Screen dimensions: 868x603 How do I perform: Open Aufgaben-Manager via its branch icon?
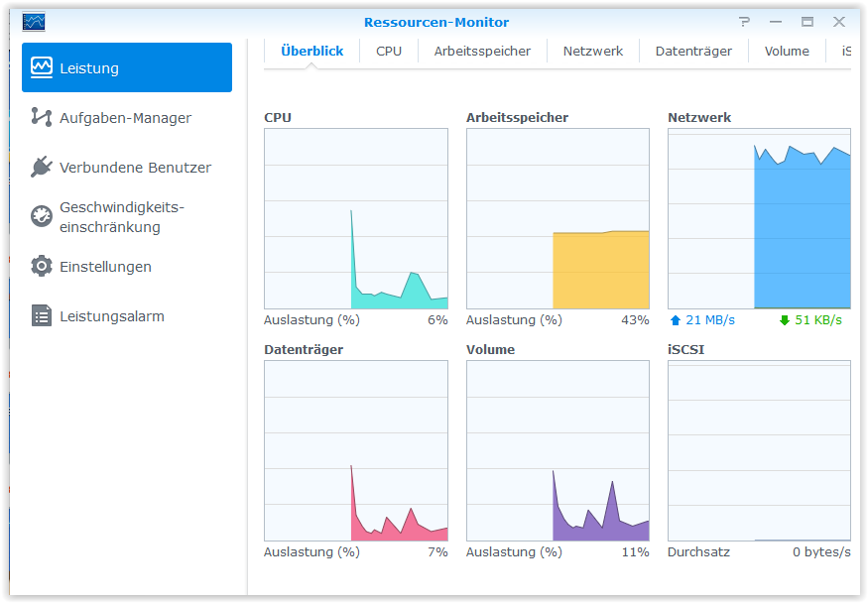[42, 117]
